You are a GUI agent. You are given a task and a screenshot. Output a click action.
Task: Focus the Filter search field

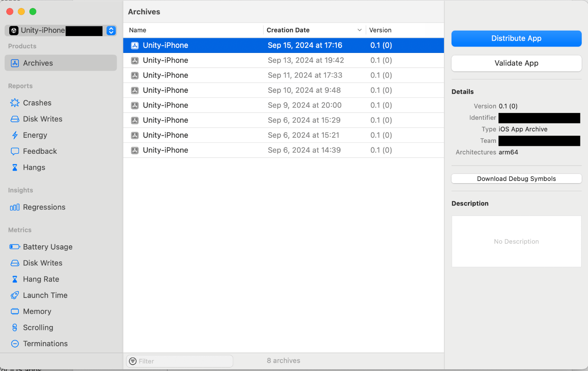(x=180, y=361)
